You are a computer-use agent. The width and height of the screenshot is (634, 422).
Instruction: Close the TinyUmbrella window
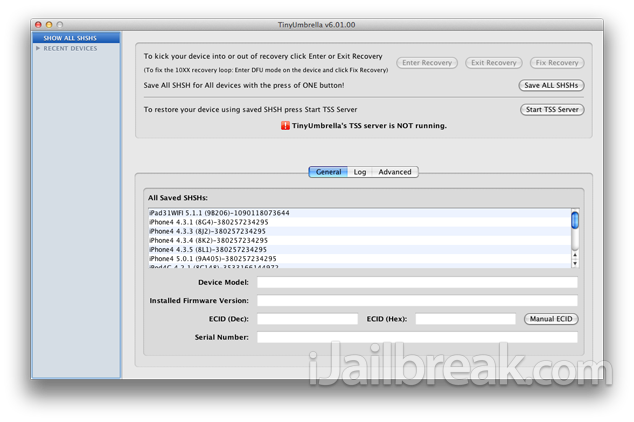(38, 25)
